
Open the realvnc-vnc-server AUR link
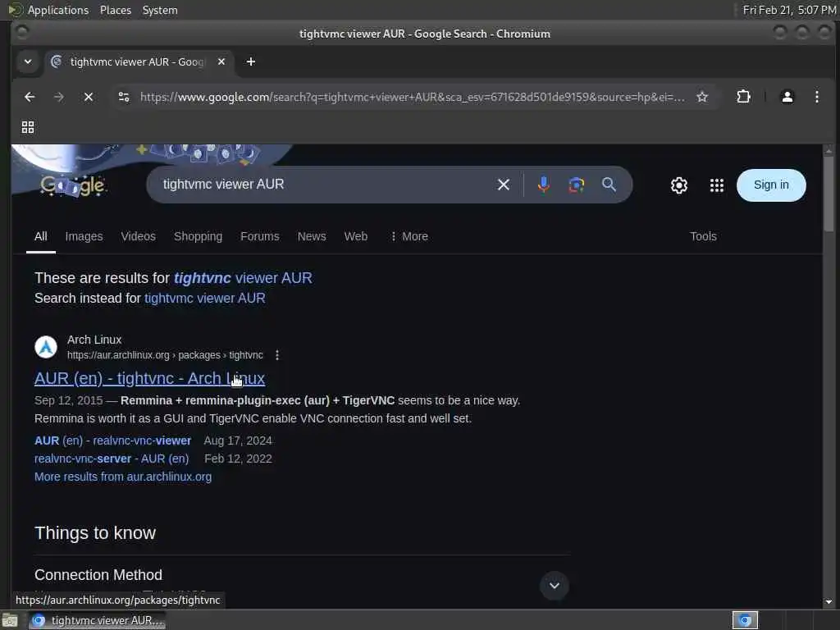[x=112, y=459]
